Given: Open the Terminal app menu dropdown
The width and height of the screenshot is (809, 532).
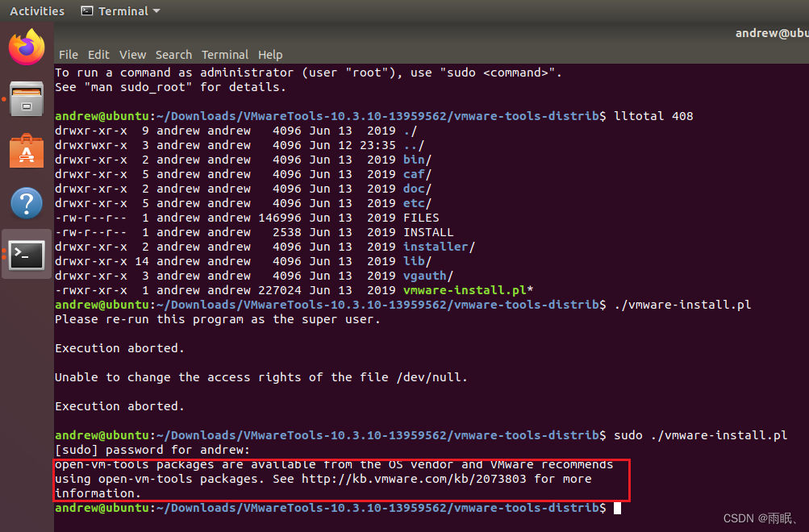Looking at the screenshot, I should pyautogui.click(x=121, y=10).
